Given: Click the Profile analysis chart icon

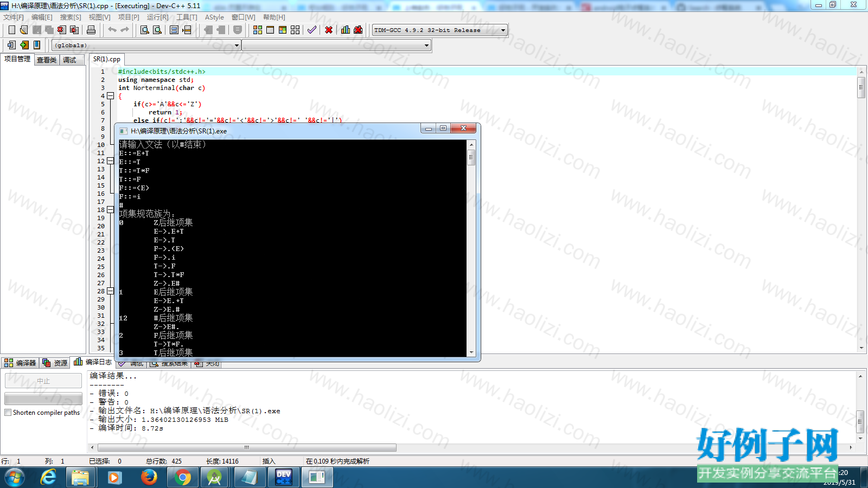Looking at the screenshot, I should coord(346,30).
